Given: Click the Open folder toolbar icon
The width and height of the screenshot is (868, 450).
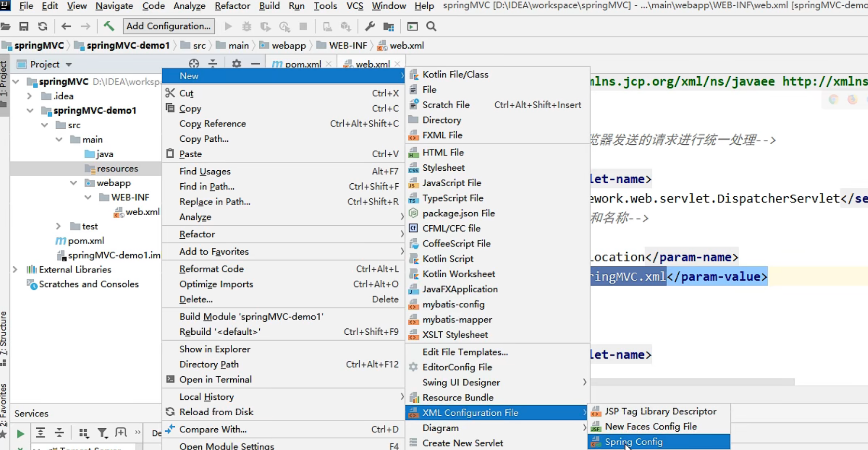Looking at the screenshot, I should click(5, 27).
